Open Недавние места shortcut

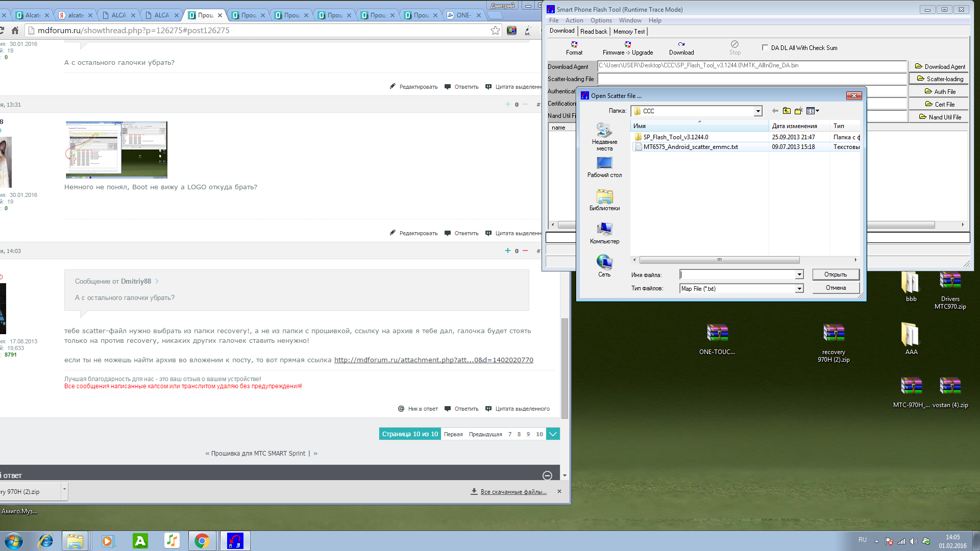click(604, 137)
